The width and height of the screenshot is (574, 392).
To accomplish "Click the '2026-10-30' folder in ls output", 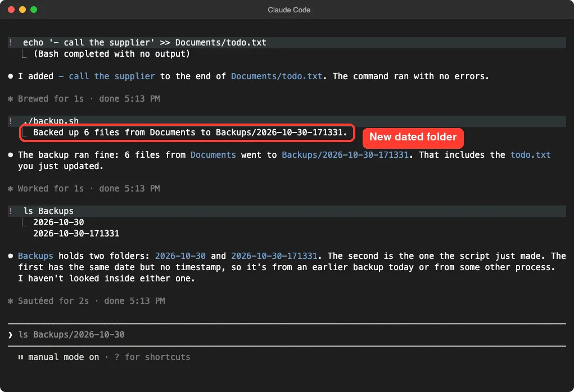I will tap(58, 222).
